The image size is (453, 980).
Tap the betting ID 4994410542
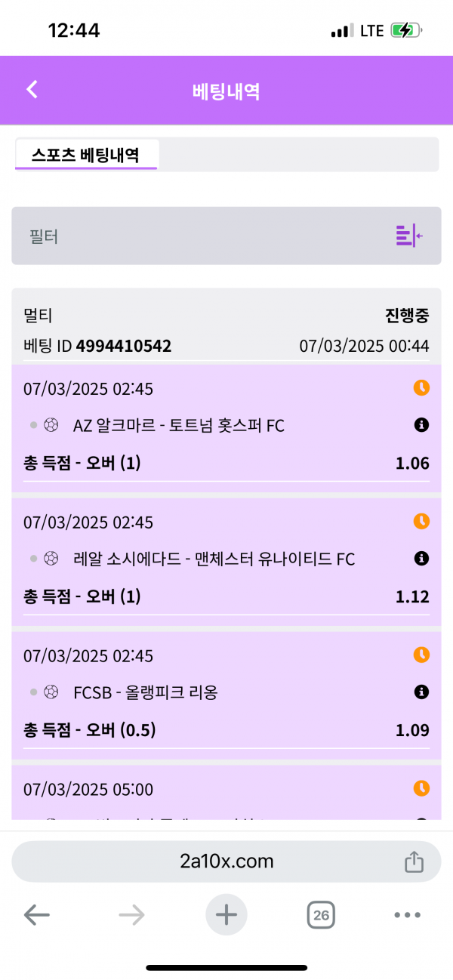pyautogui.click(x=123, y=347)
